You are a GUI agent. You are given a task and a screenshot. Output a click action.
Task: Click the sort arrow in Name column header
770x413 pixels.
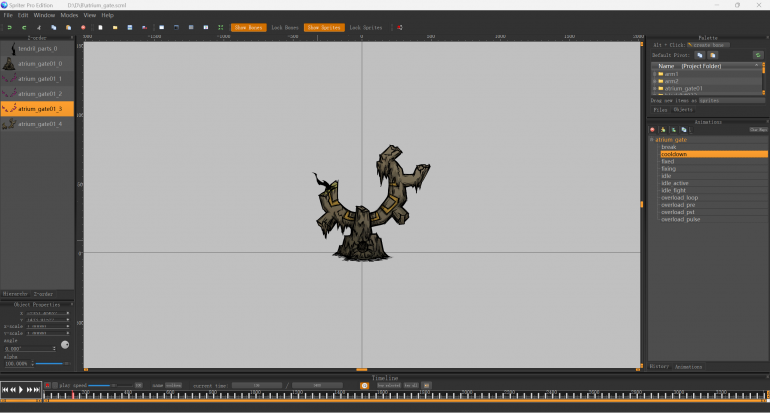757,65
